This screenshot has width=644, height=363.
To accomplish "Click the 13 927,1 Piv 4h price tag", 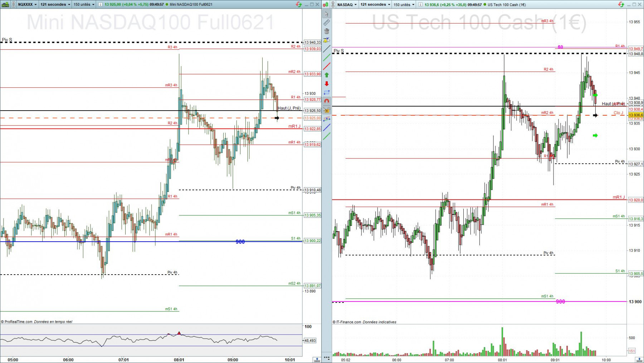I will click(x=636, y=164).
